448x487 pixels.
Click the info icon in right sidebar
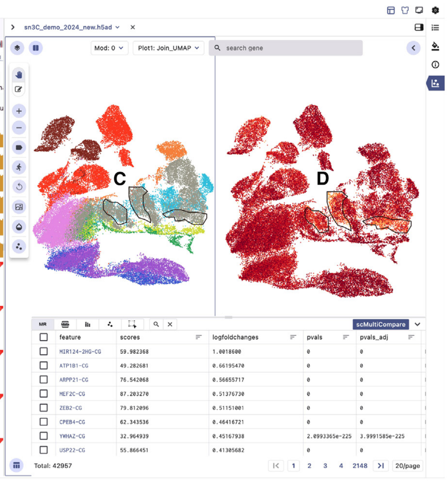pyautogui.click(x=435, y=65)
